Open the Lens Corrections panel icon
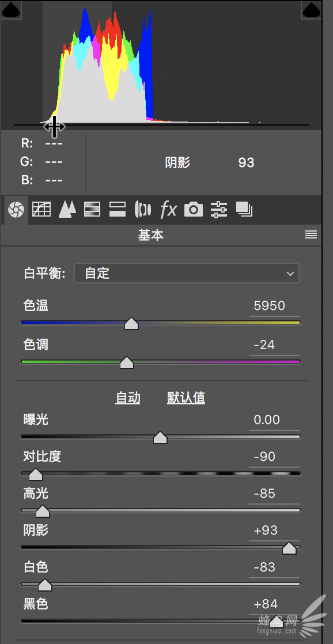This screenshot has height=644, width=333. pyautogui.click(x=143, y=210)
